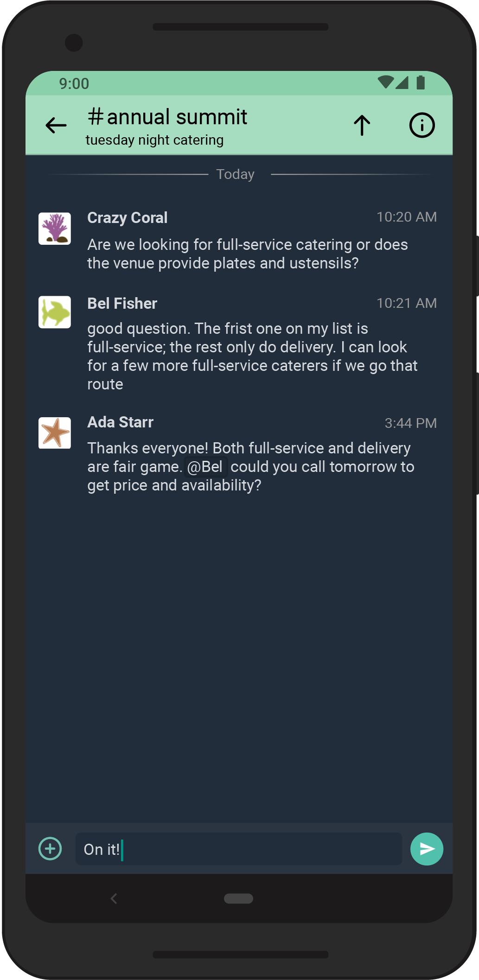Tap the Ada Starr sender name
The height and width of the screenshot is (980, 479).
pos(121,422)
